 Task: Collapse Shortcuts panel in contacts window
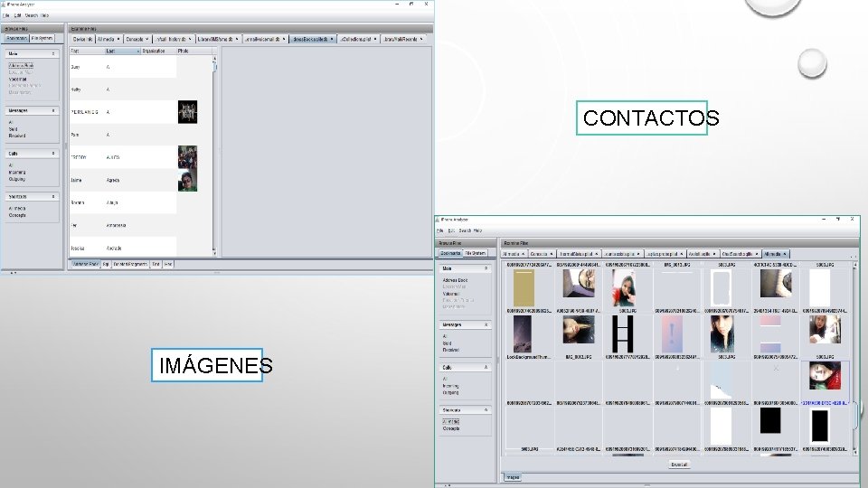[x=53, y=196]
